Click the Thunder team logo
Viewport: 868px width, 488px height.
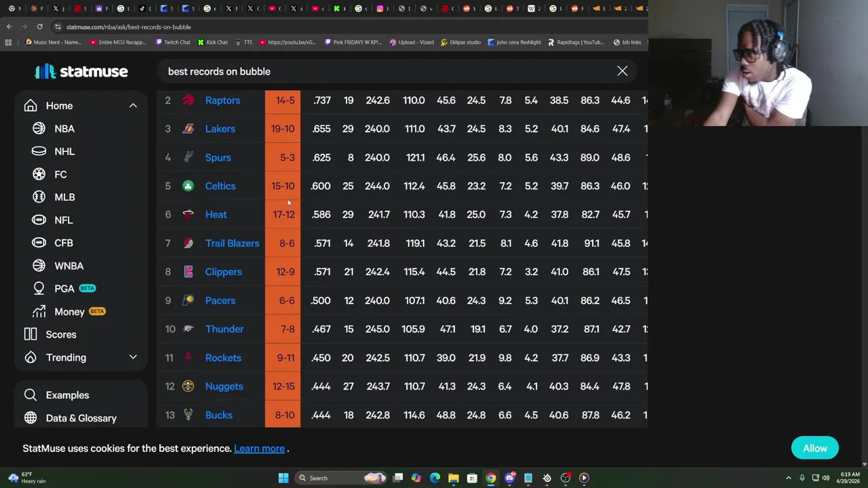coord(189,329)
